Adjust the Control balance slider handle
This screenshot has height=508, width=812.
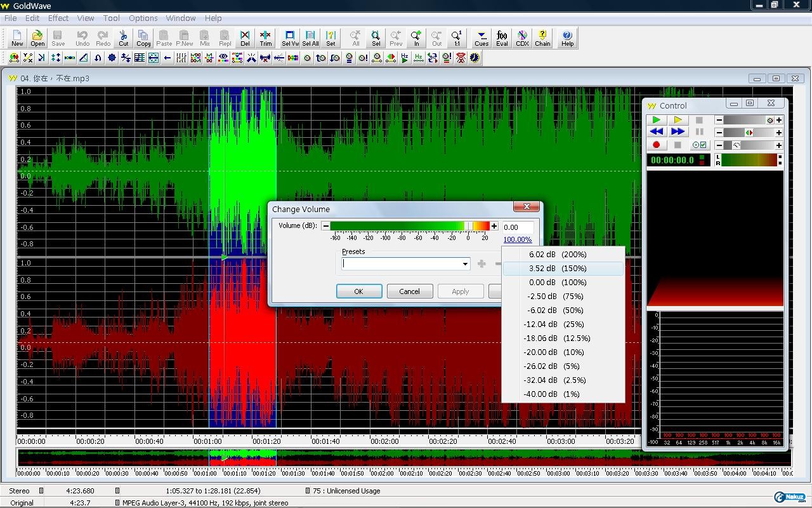(749, 133)
